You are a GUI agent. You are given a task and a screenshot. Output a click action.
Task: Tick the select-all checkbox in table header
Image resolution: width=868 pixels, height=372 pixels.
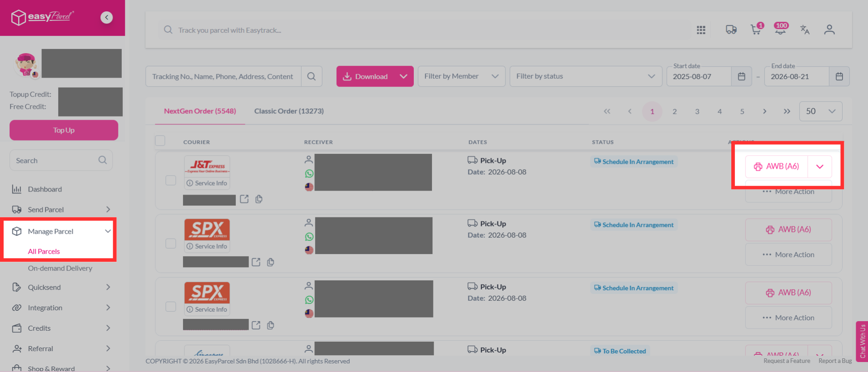(160, 141)
